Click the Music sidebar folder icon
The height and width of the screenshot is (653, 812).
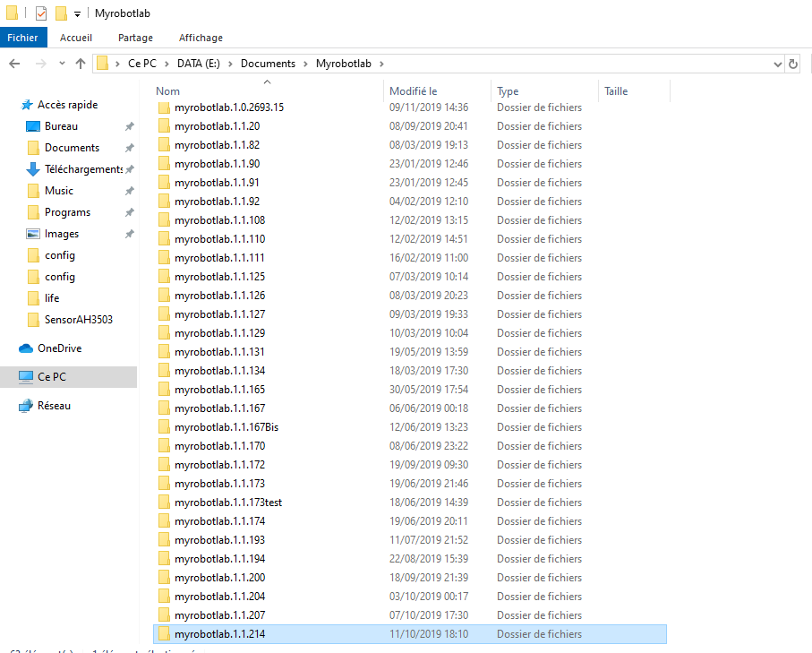point(33,191)
